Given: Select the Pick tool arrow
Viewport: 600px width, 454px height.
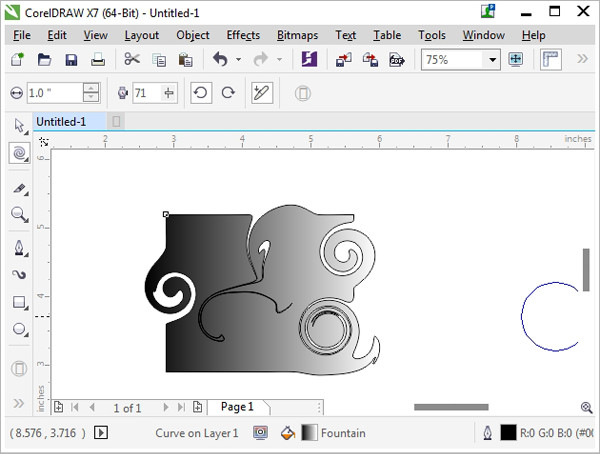Looking at the screenshot, I should (19, 125).
